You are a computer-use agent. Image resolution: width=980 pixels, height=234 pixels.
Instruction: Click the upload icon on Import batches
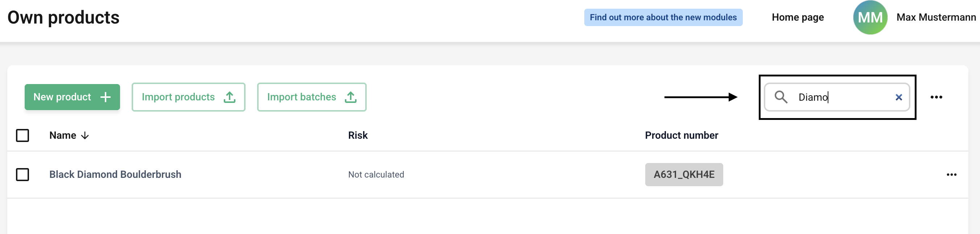pyautogui.click(x=351, y=97)
